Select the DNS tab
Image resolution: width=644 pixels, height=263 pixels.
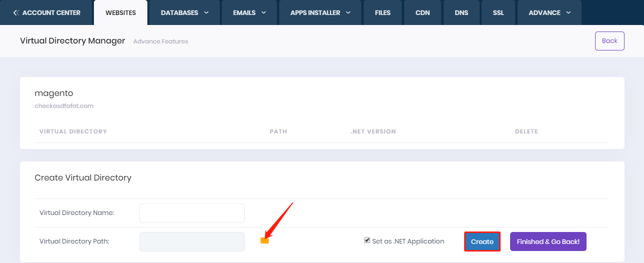coord(462,12)
